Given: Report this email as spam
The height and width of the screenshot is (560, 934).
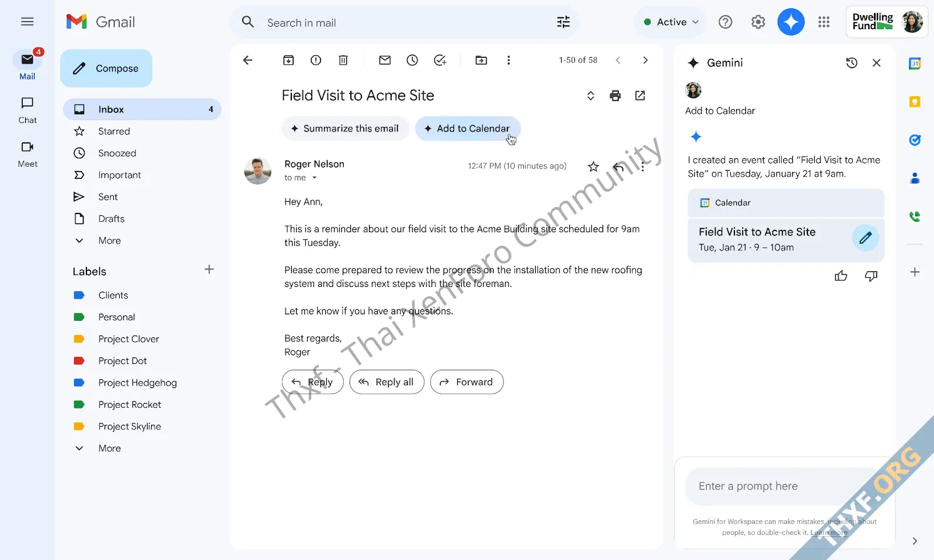Looking at the screenshot, I should 316,60.
